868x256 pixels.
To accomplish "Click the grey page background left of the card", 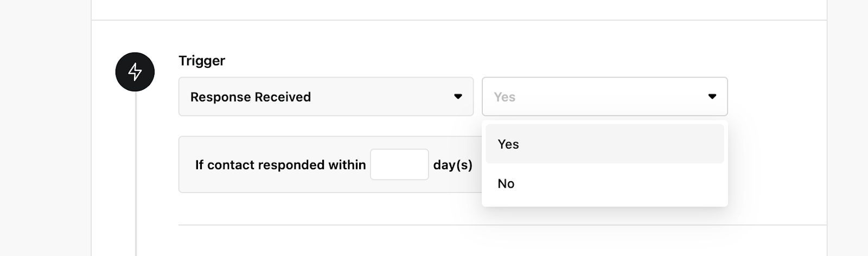I will pyautogui.click(x=46, y=128).
